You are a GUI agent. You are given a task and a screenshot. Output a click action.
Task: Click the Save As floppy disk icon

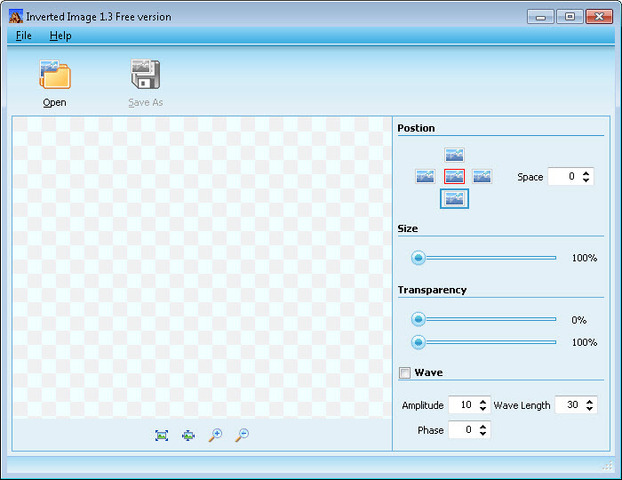pyautogui.click(x=146, y=74)
